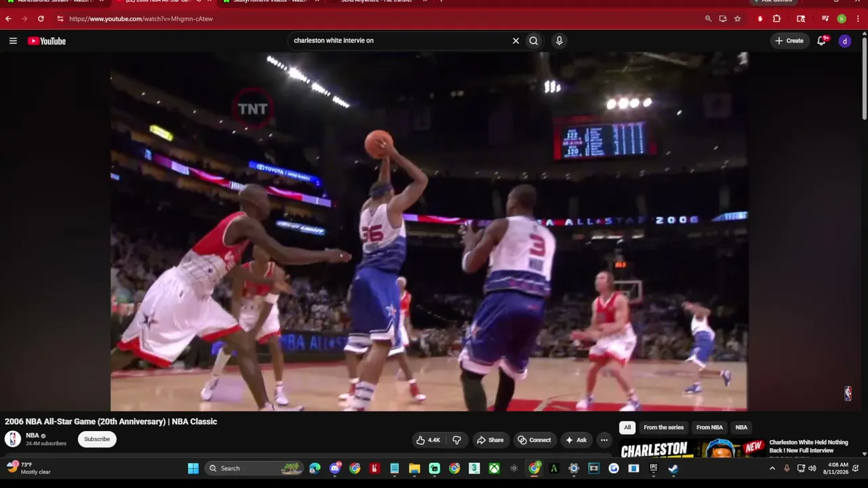Run the search with the magnifier button
Image resolution: width=868 pixels, height=488 pixels.
click(534, 41)
